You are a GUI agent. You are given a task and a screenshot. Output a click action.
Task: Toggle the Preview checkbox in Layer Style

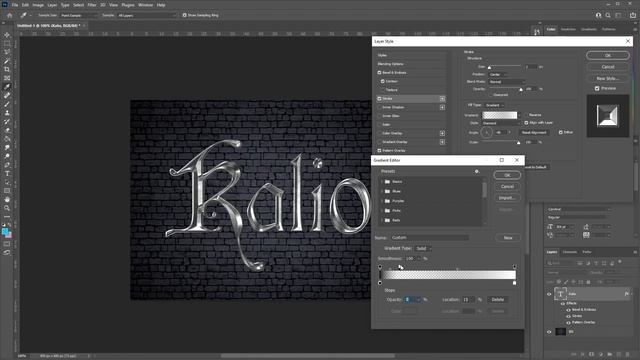tap(597, 88)
